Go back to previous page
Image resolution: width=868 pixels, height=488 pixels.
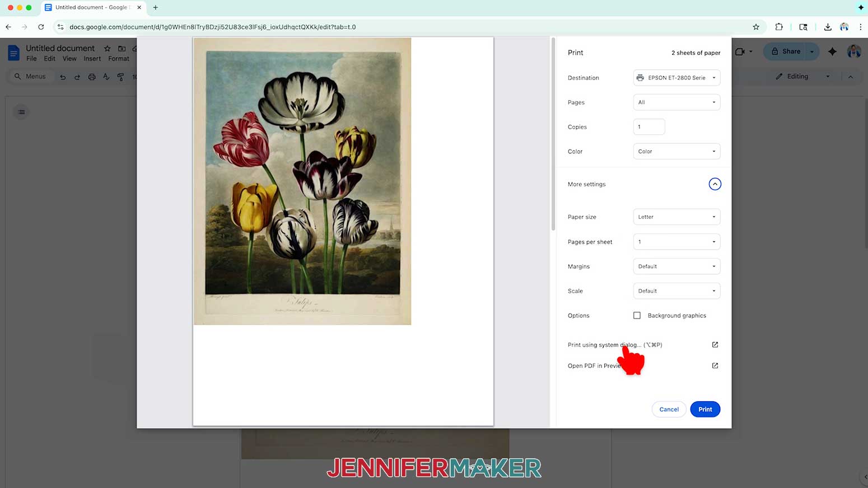tap(8, 27)
